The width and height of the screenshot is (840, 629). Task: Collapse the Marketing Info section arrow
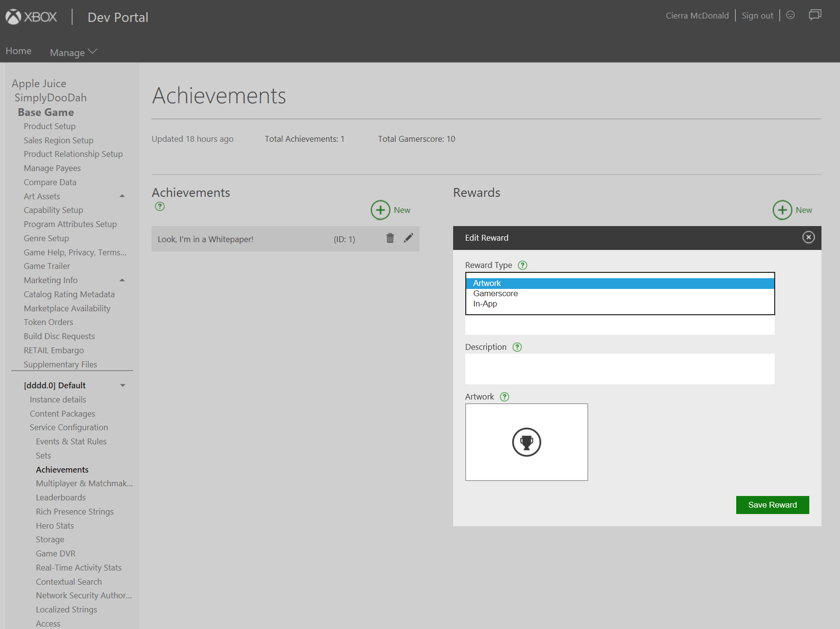[122, 280]
